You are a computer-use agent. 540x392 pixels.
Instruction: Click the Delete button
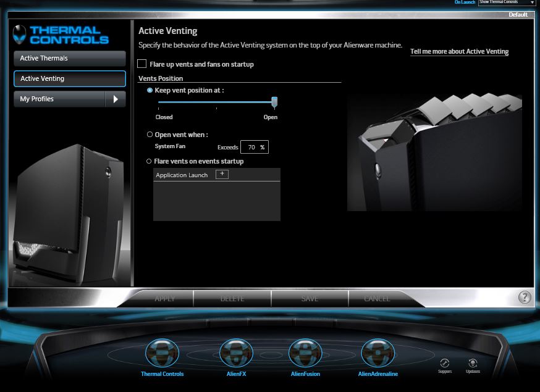click(x=232, y=299)
